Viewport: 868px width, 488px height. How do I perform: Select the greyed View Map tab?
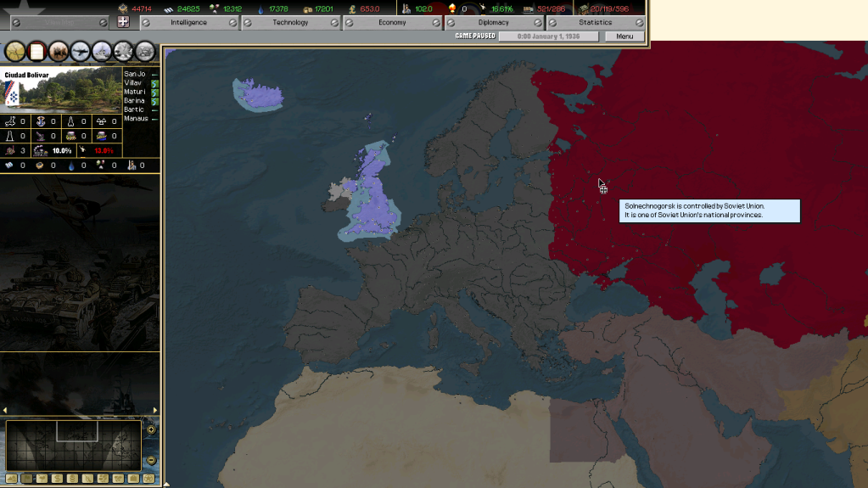[x=59, y=23]
